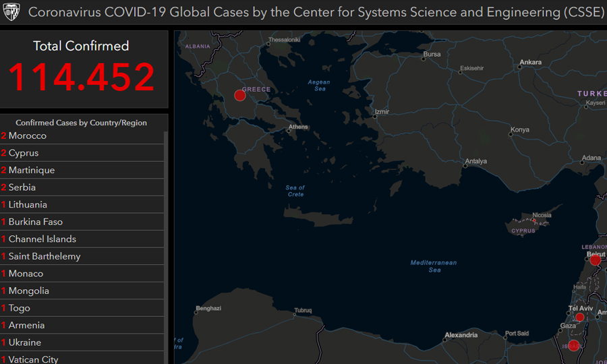Select the red case marker on Greece

click(x=240, y=95)
